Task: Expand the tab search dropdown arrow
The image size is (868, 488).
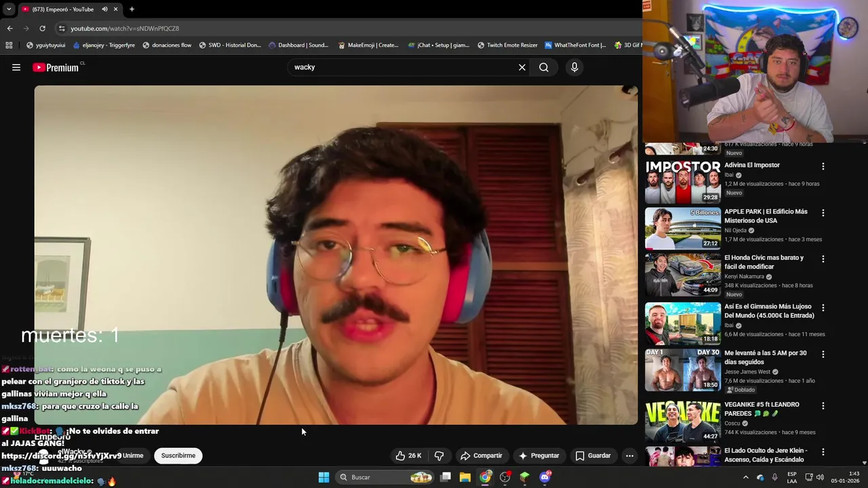Action: click(x=9, y=9)
